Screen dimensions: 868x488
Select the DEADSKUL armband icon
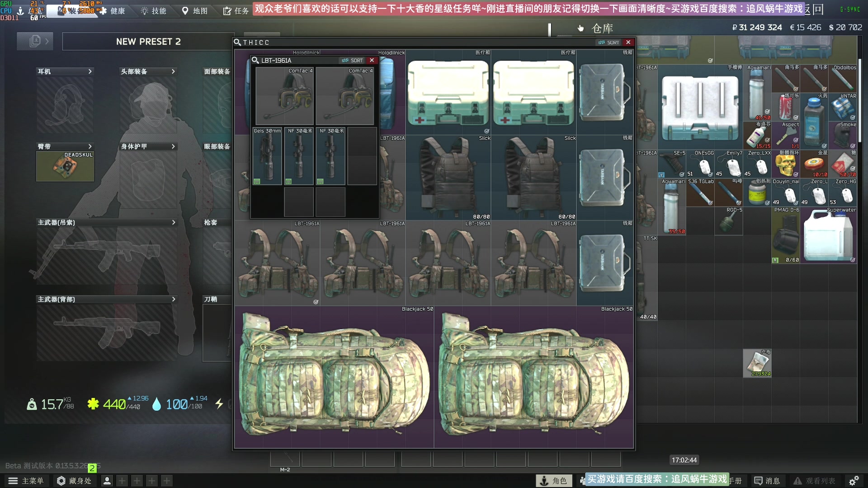tap(65, 167)
